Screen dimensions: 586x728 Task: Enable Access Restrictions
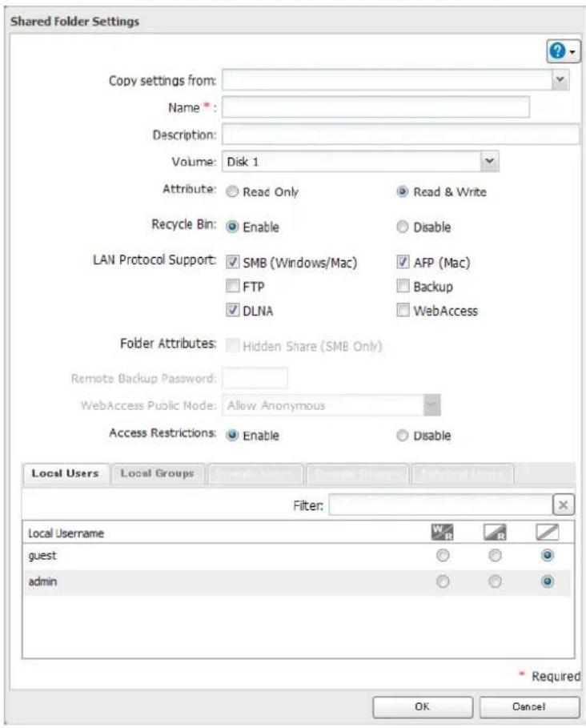coord(232,435)
